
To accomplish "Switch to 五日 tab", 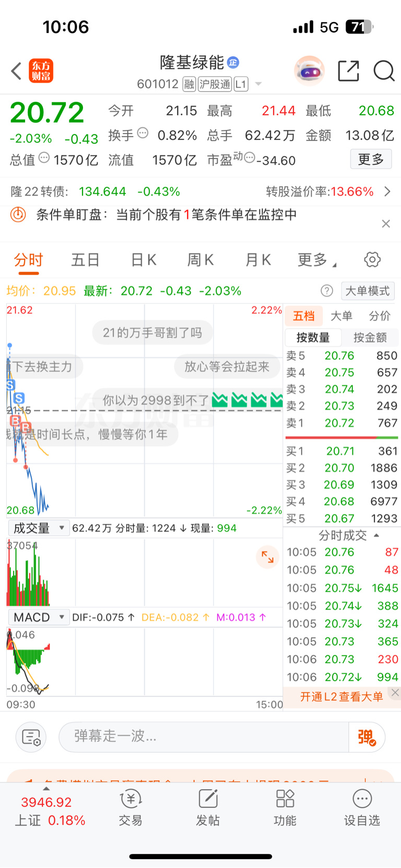I will coord(86,260).
